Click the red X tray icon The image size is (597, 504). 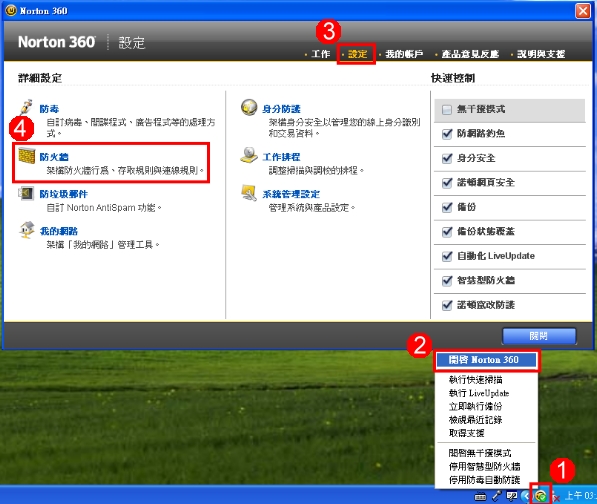pyautogui.click(x=556, y=498)
